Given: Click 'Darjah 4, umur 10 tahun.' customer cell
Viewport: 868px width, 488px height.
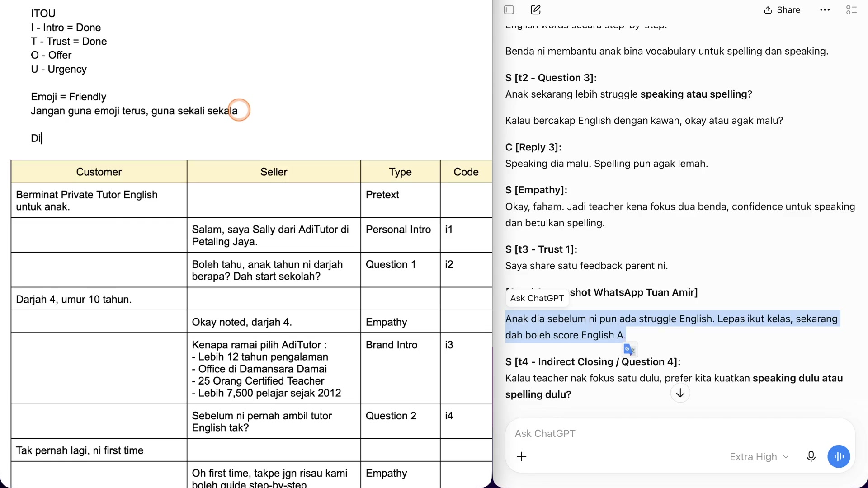Looking at the screenshot, I should coord(99,299).
